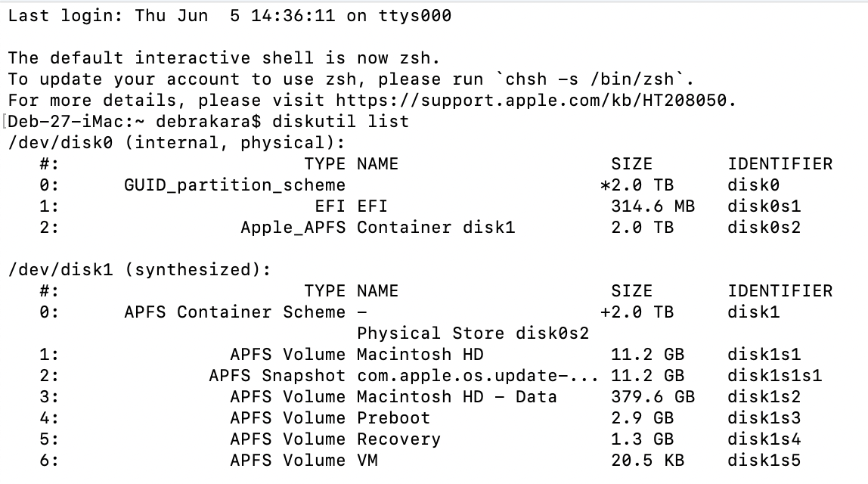Click the Recovery volume name
Screen dimensions: 868x484
[398, 439]
